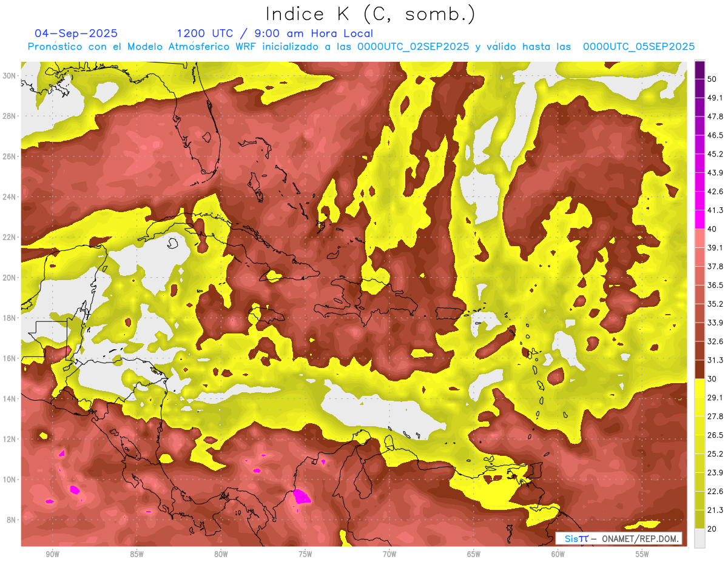Click the colorbar value '30' beside the brown-yellow boundary
The image size is (728, 562).
click(712, 379)
